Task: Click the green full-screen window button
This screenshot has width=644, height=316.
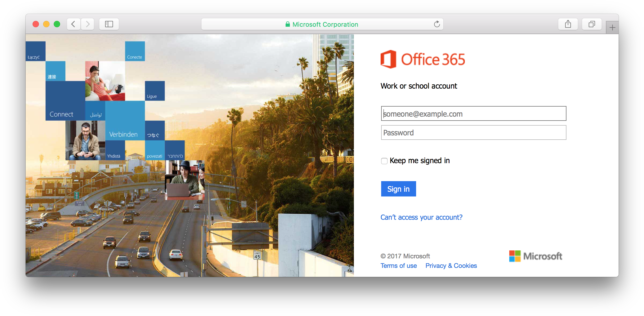Action: click(57, 24)
